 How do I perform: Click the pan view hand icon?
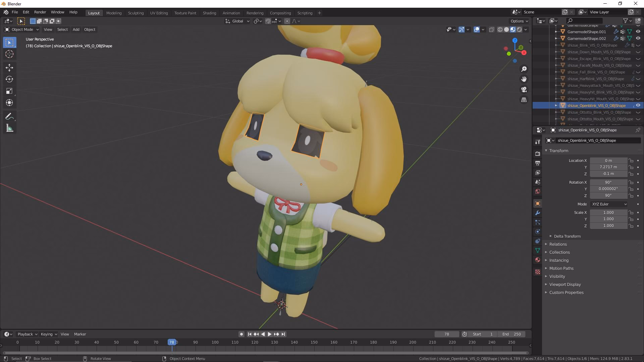click(524, 79)
